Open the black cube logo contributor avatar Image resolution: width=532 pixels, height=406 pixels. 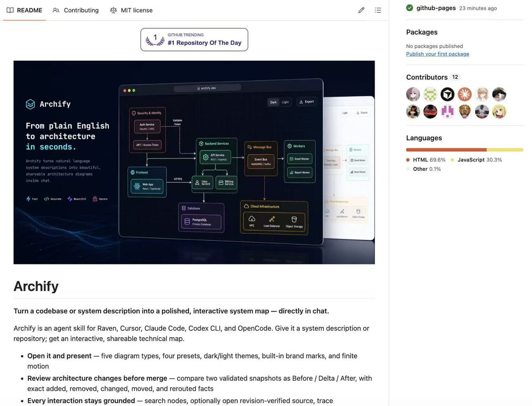tap(448, 94)
